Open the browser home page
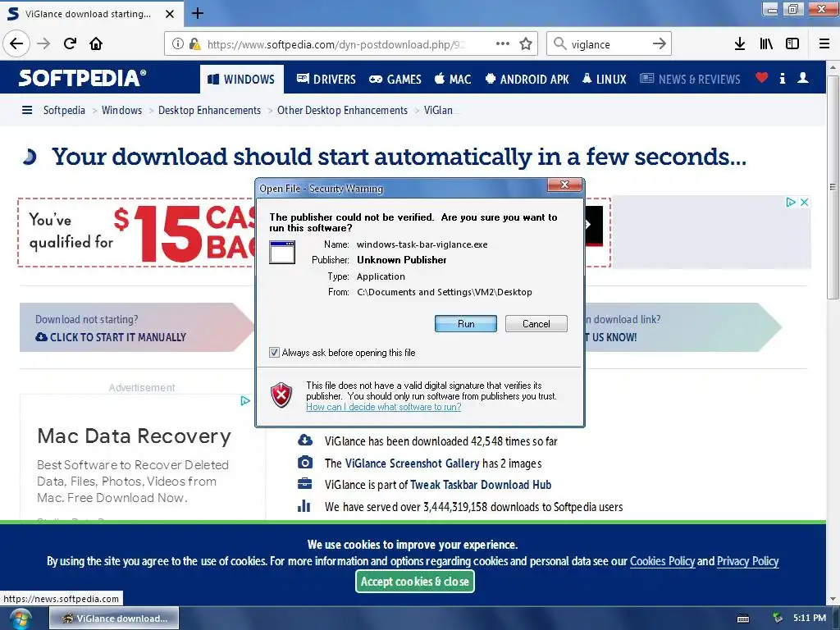 (96, 43)
